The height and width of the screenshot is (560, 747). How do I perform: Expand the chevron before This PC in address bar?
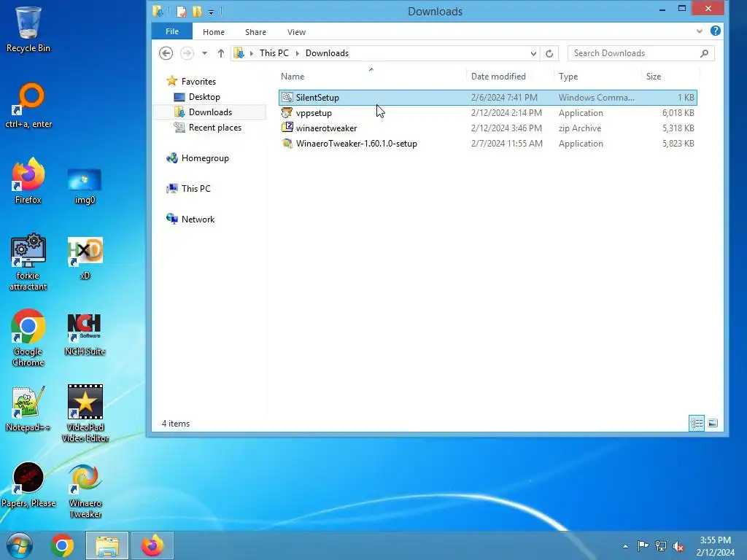[x=251, y=53]
